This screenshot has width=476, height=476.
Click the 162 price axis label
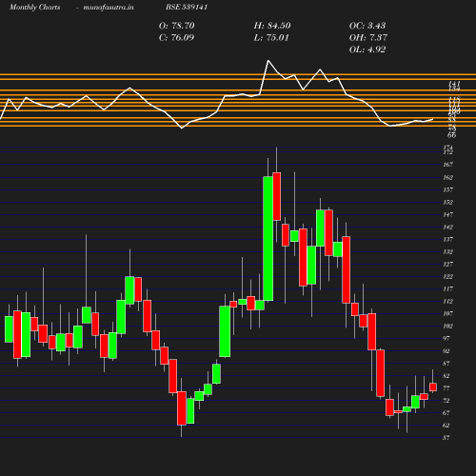pos(447,177)
